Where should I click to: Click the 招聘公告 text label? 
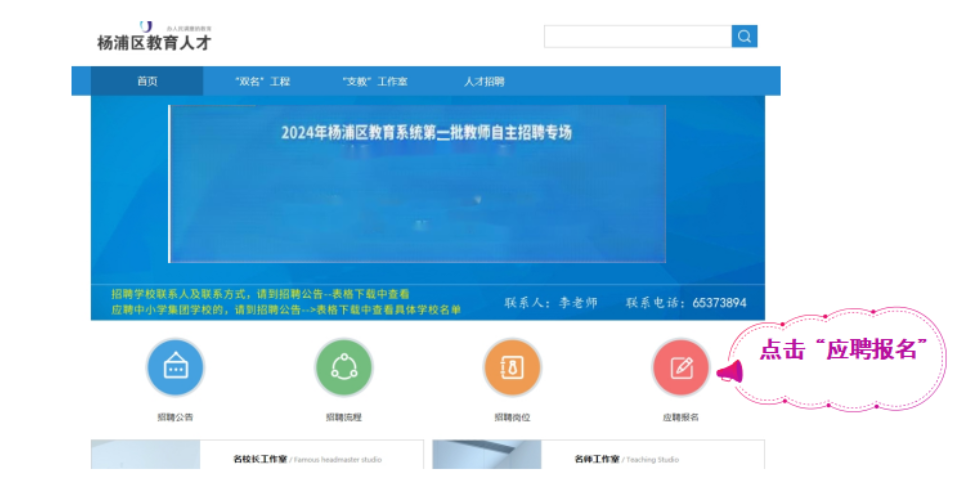[x=175, y=417]
